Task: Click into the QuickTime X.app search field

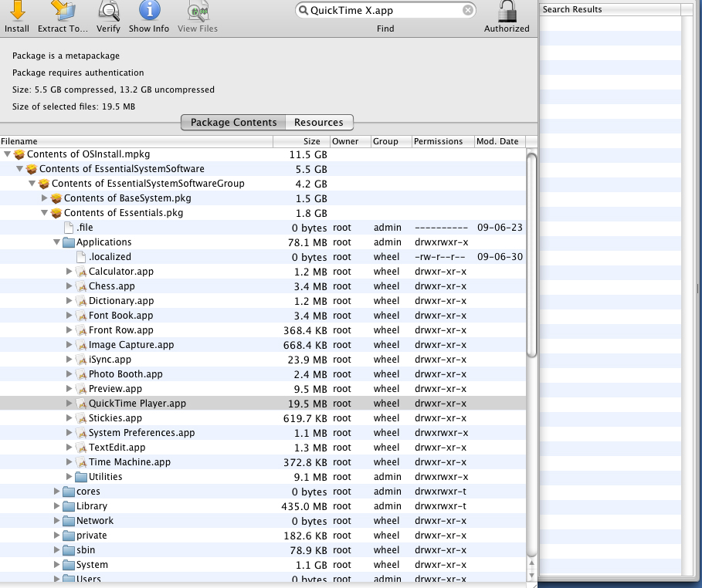Action: tap(385, 10)
